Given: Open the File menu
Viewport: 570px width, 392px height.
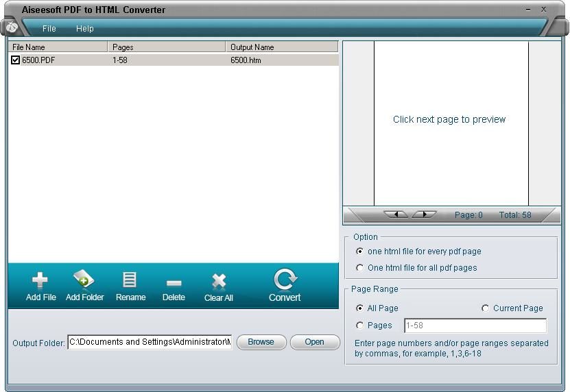Looking at the screenshot, I should click(49, 28).
